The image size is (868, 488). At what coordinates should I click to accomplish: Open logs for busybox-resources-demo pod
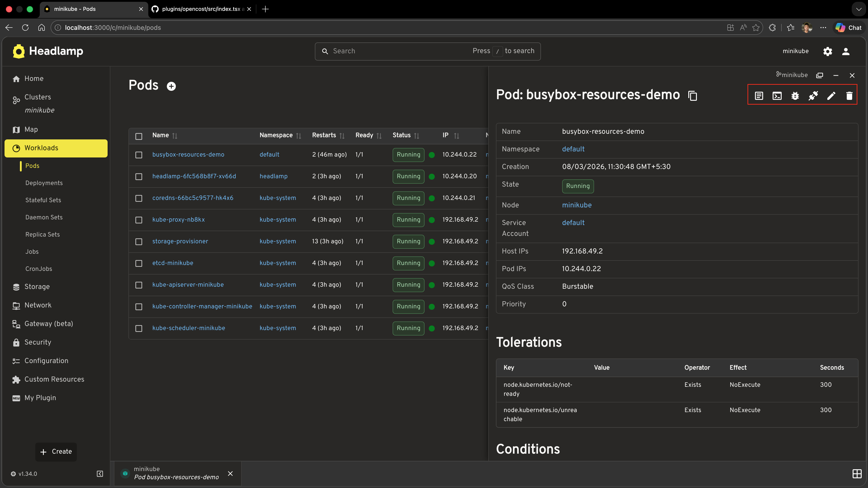(759, 96)
